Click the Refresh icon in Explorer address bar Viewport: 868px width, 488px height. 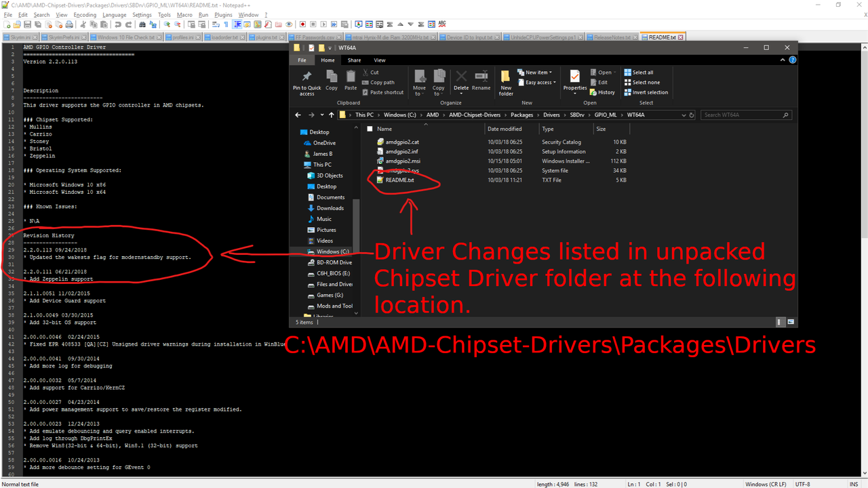pyautogui.click(x=691, y=115)
